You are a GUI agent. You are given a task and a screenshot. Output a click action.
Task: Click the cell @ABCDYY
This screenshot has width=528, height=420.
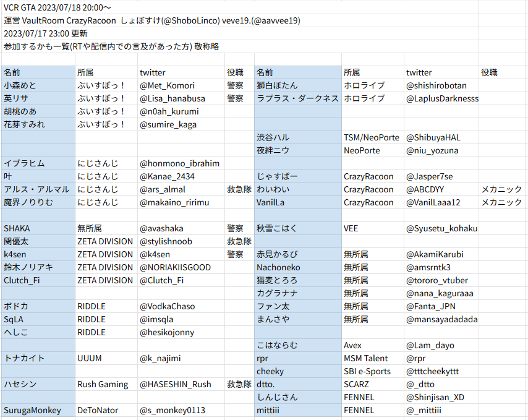[x=441, y=190]
